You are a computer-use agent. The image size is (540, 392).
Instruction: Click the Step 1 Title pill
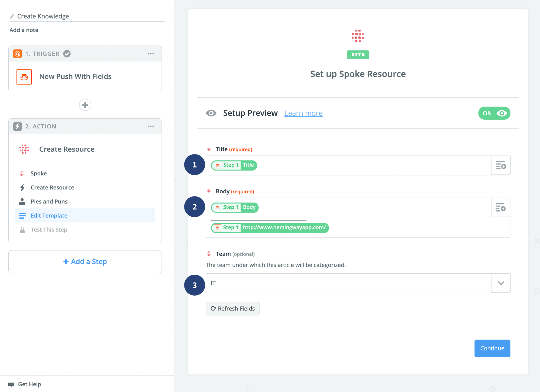[x=234, y=165]
